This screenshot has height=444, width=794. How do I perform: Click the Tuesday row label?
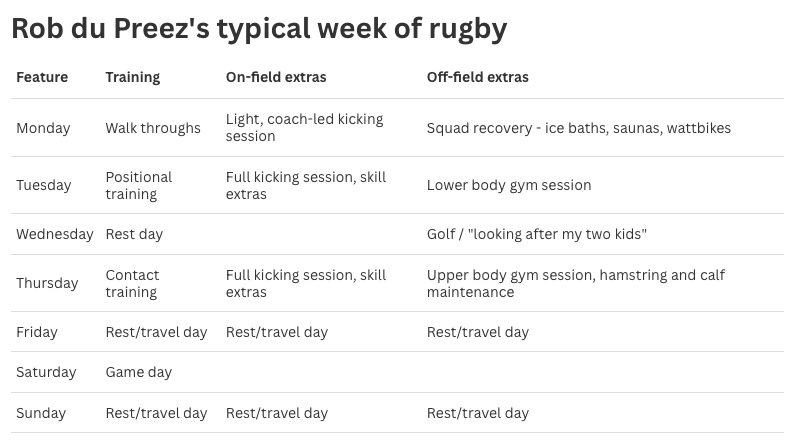(x=44, y=185)
